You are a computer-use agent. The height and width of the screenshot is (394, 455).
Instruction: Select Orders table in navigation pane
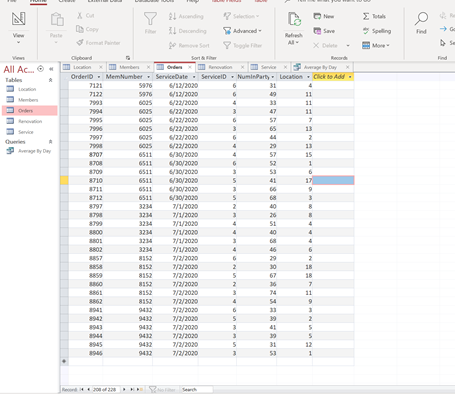(30, 110)
